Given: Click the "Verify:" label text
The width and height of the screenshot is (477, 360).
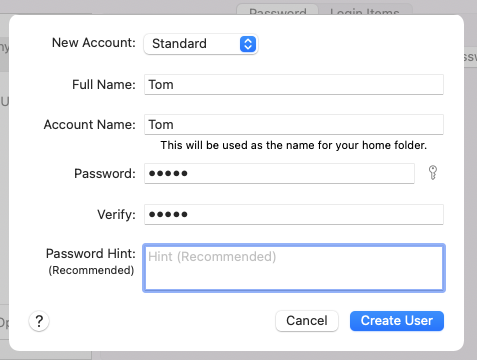Looking at the screenshot, I should point(116,214).
